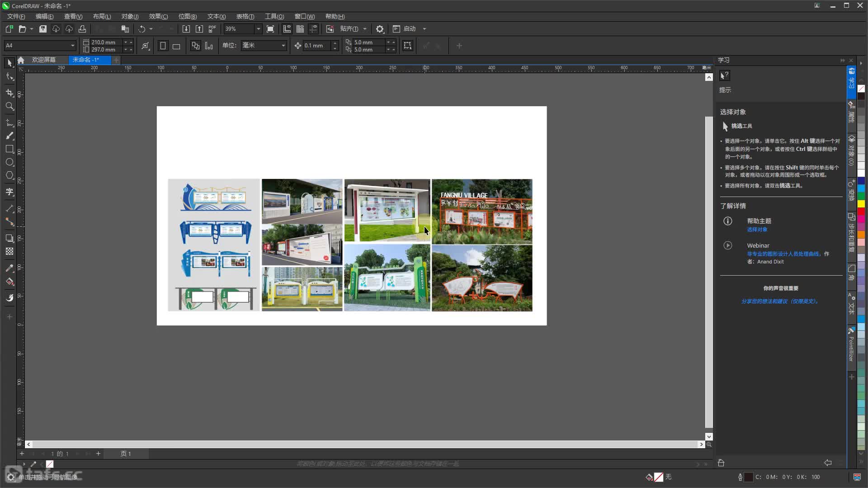Set page to portrait orientation

(x=163, y=46)
